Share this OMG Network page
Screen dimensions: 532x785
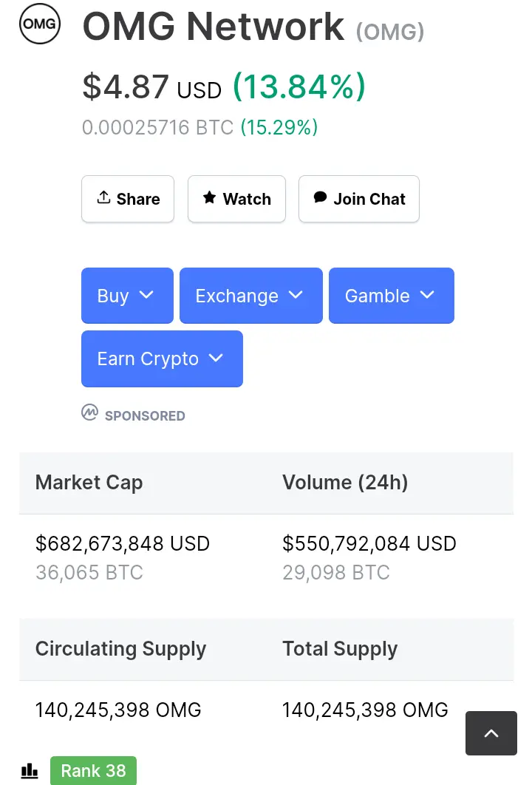point(128,199)
